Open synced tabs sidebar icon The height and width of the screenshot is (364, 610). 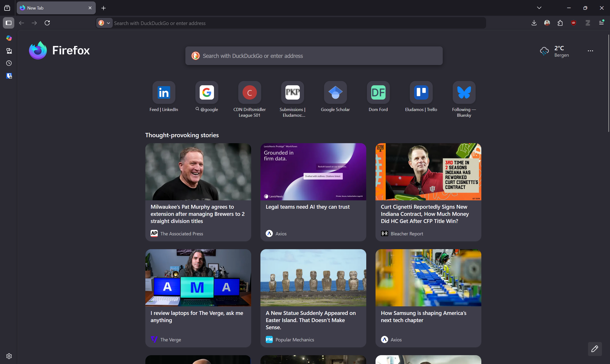[9, 51]
